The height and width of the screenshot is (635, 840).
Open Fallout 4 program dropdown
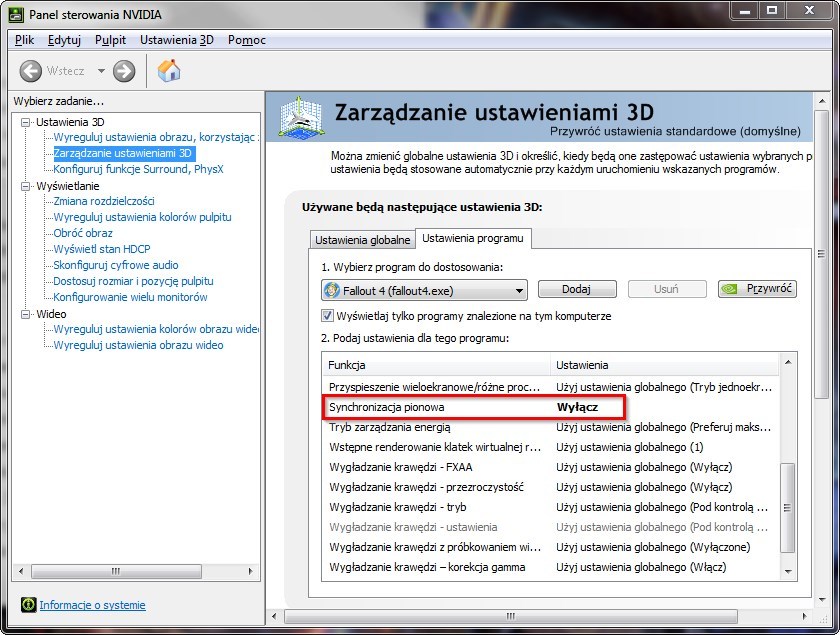point(424,290)
